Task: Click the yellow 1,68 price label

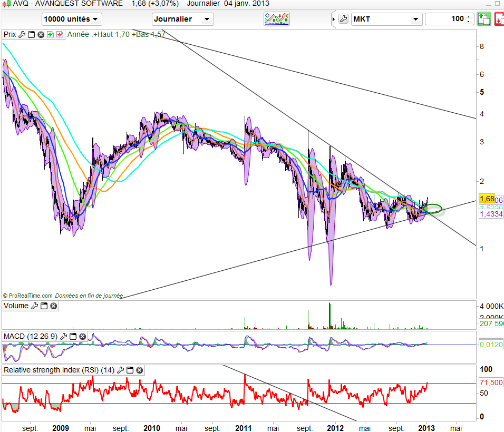Action: pos(486,199)
